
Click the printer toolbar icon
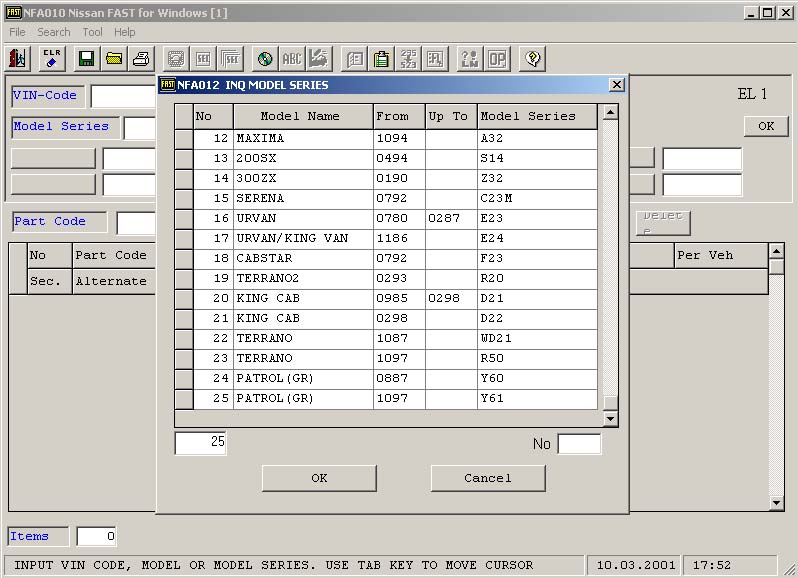point(141,58)
